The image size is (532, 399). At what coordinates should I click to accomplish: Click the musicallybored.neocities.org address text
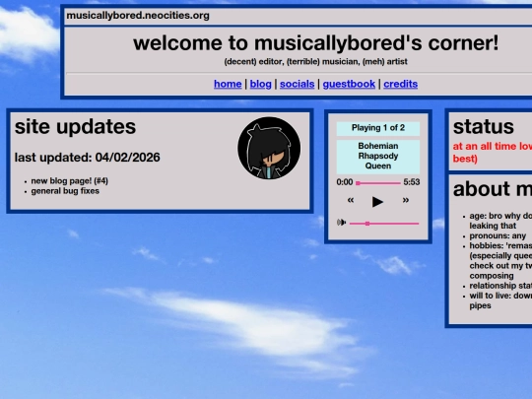138,16
